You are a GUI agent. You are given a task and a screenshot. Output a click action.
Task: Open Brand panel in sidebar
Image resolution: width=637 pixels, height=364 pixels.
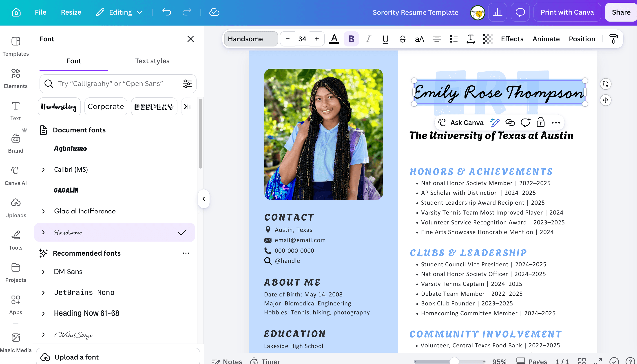click(16, 143)
